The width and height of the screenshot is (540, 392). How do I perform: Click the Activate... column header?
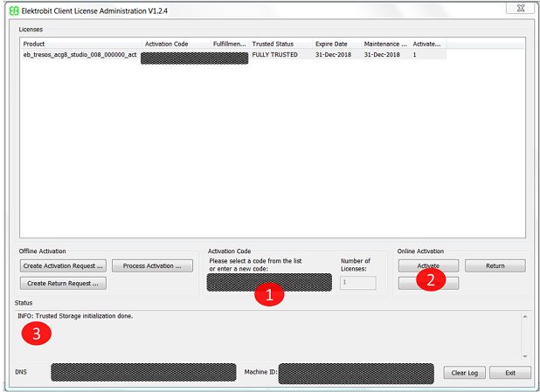point(428,44)
